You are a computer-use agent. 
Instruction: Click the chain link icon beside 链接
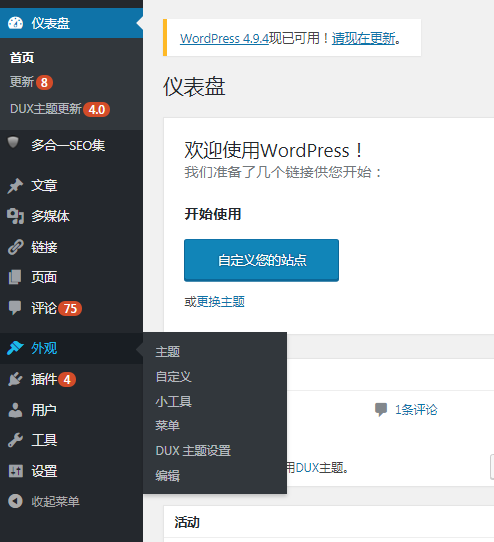coord(16,247)
